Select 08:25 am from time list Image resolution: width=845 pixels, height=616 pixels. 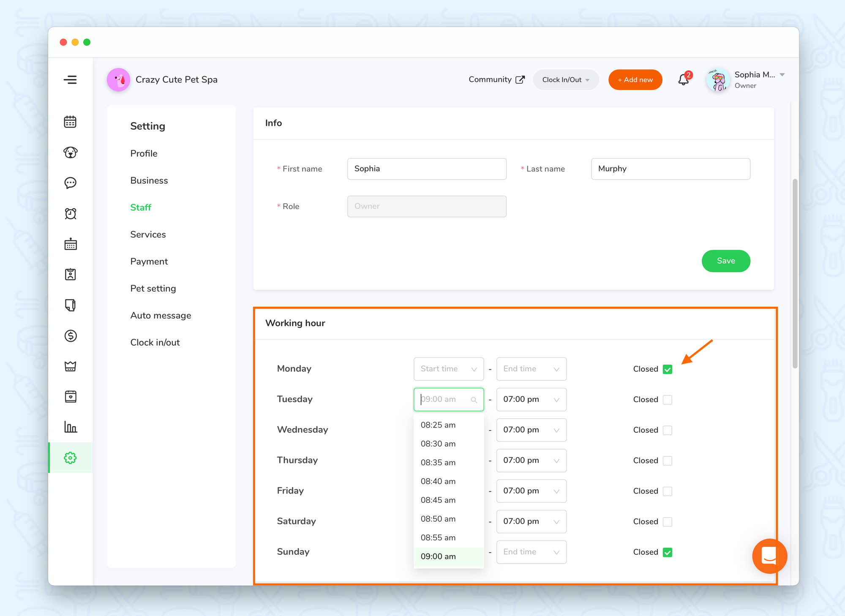point(449,425)
